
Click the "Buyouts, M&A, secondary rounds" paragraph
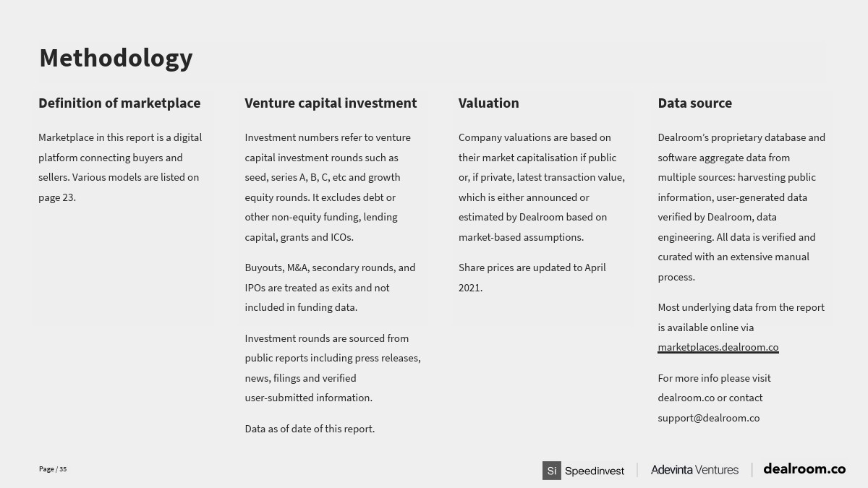[330, 288]
